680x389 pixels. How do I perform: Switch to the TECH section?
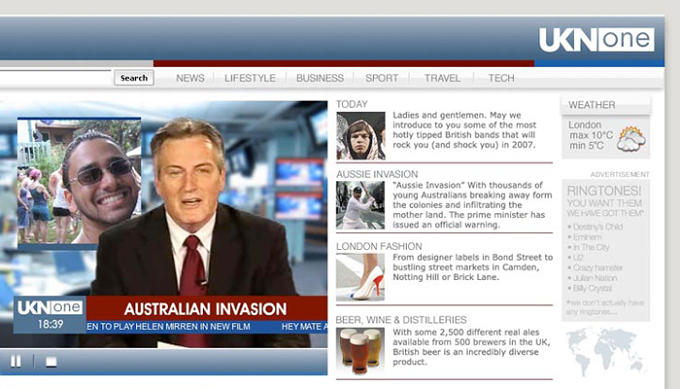point(501,78)
